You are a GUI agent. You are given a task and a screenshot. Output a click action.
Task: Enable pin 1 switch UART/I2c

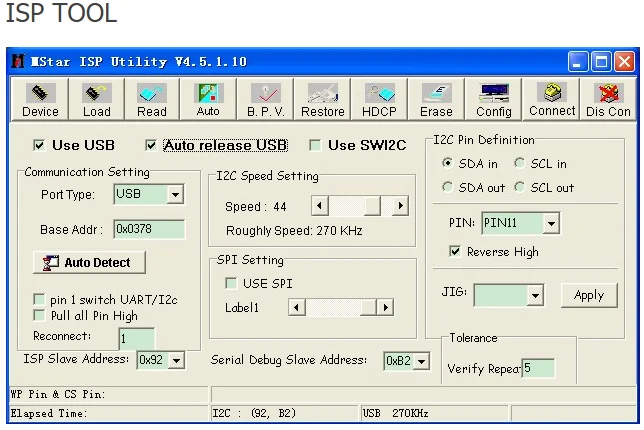click(39, 299)
